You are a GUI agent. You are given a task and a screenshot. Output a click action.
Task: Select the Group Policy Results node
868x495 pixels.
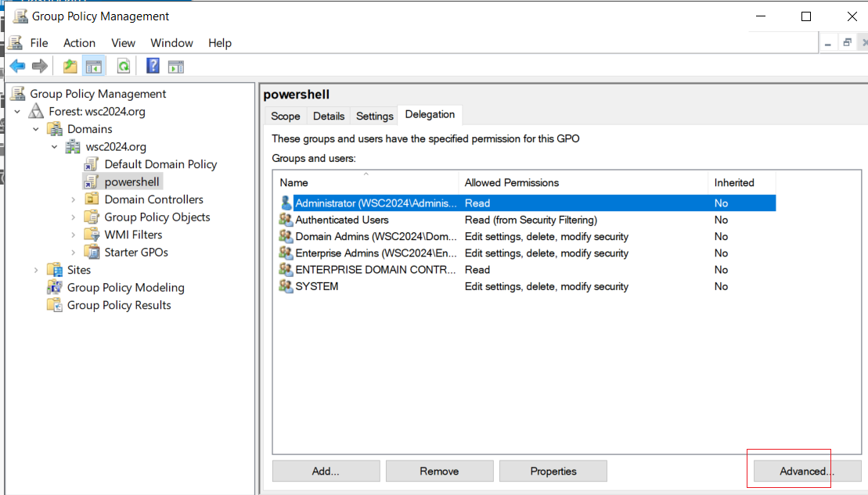click(119, 305)
